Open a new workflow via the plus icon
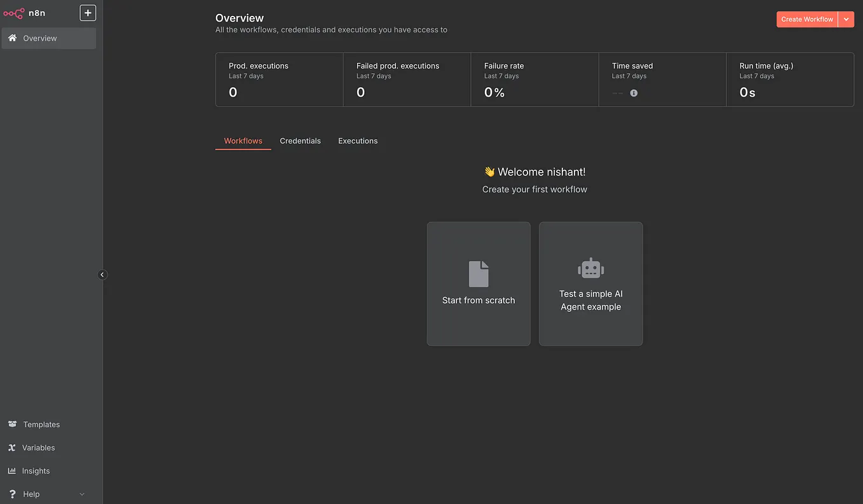Image resolution: width=863 pixels, height=504 pixels. tap(88, 12)
